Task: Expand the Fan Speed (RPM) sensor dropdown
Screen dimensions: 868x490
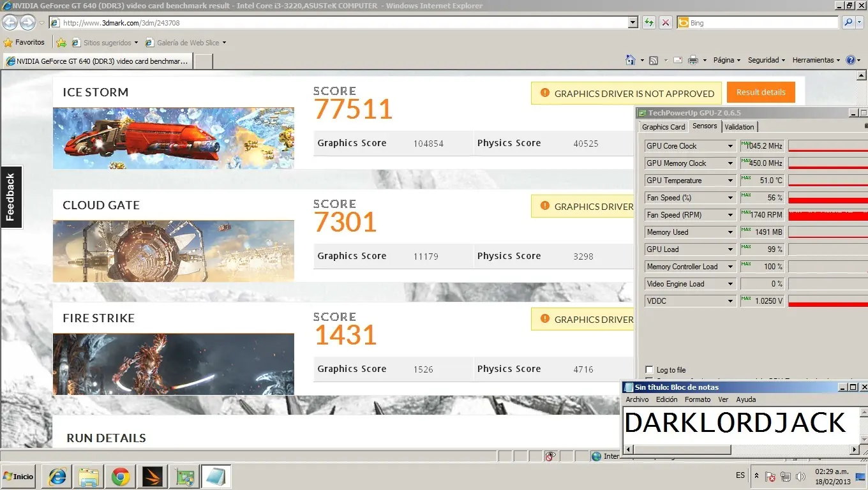Action: tap(730, 215)
